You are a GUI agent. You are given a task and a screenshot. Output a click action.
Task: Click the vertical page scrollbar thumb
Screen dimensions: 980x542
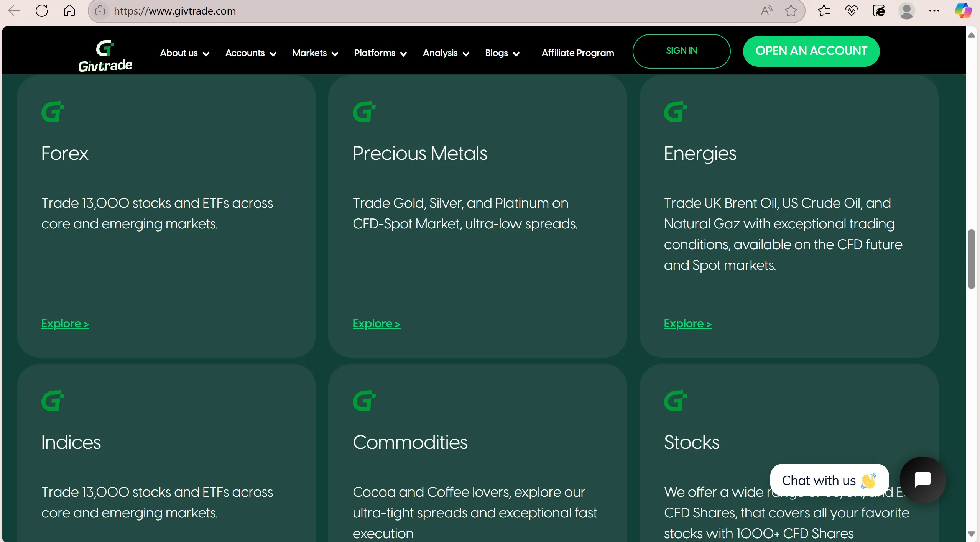point(971,259)
